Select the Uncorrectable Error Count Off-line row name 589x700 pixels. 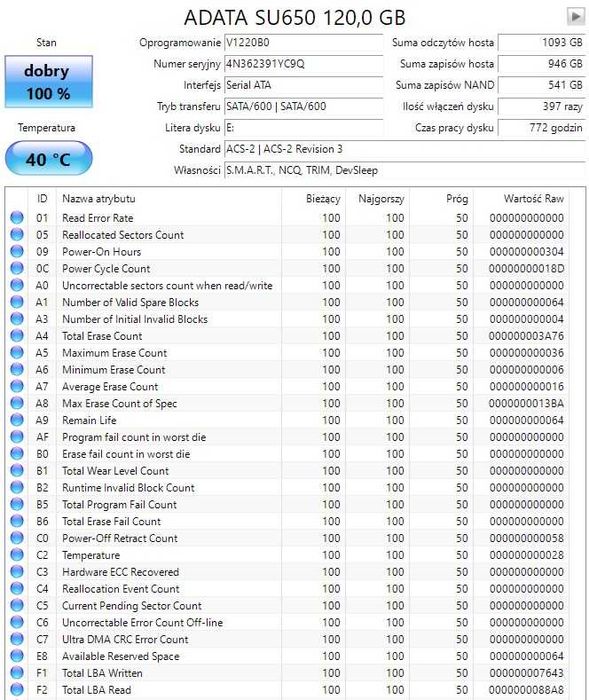tap(142, 622)
